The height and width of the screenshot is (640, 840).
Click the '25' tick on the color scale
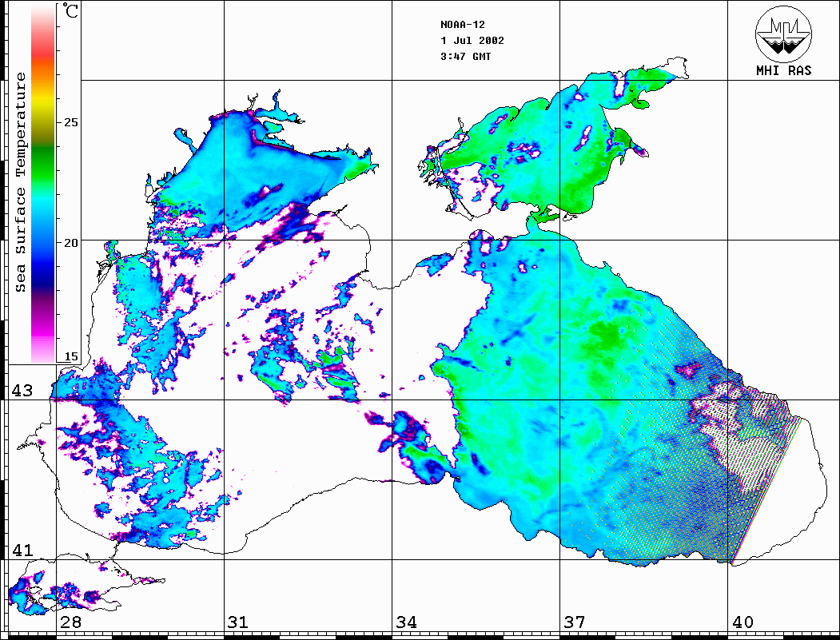pos(70,122)
